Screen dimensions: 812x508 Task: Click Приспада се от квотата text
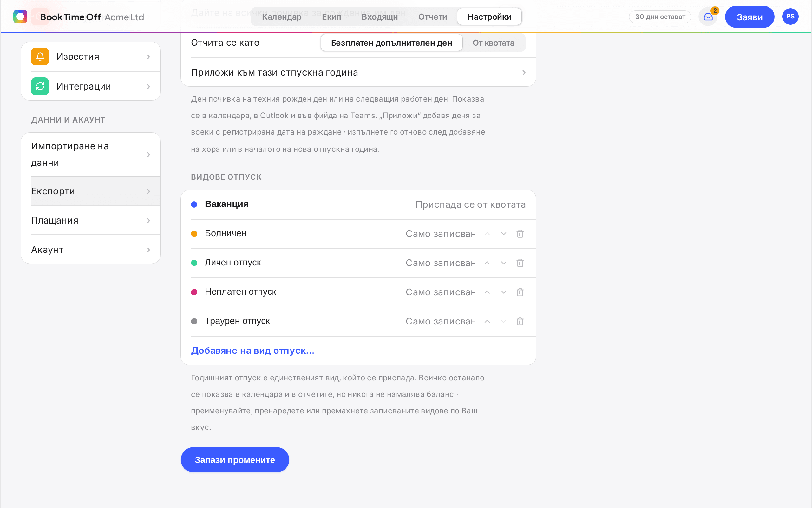tap(470, 204)
